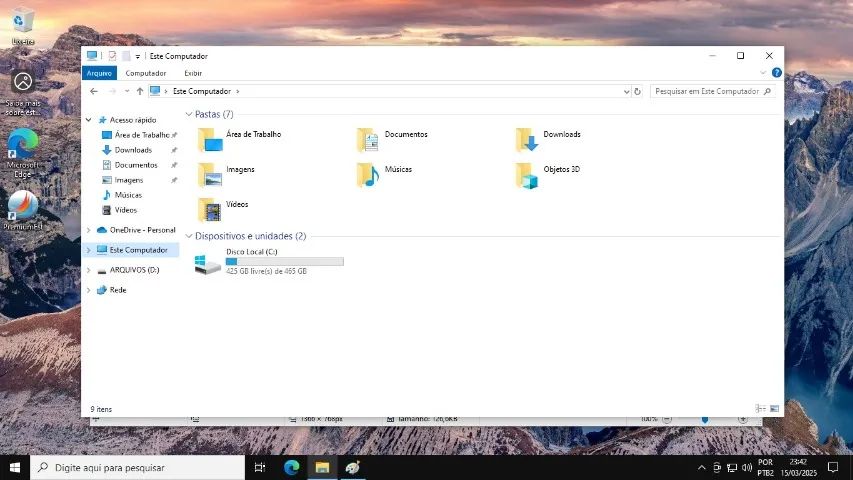Open the Objetos 3D folder icon

pos(527,175)
